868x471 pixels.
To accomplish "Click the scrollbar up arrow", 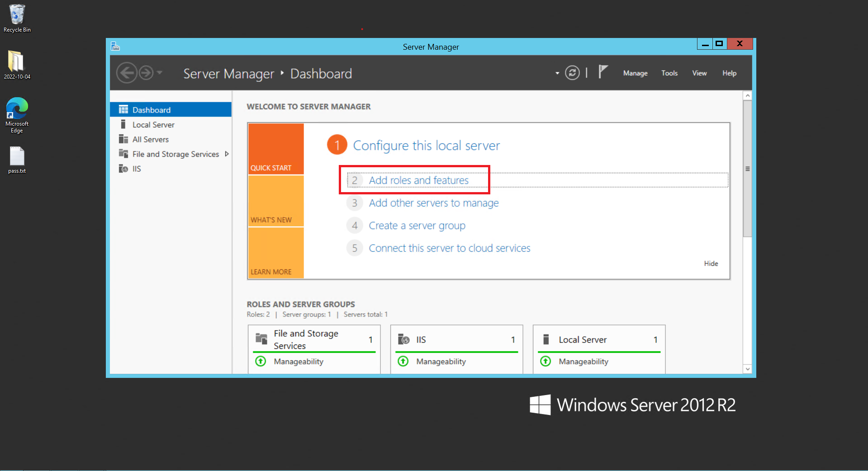I will coord(747,96).
